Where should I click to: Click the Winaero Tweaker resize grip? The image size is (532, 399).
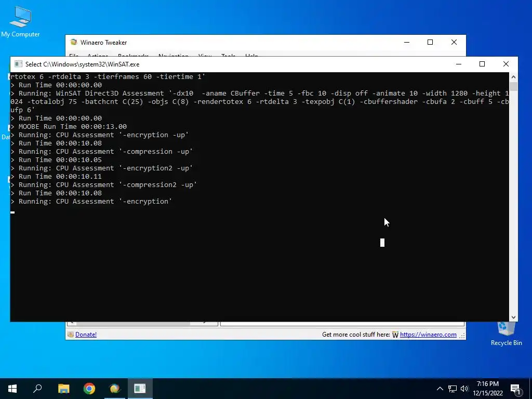click(x=462, y=336)
